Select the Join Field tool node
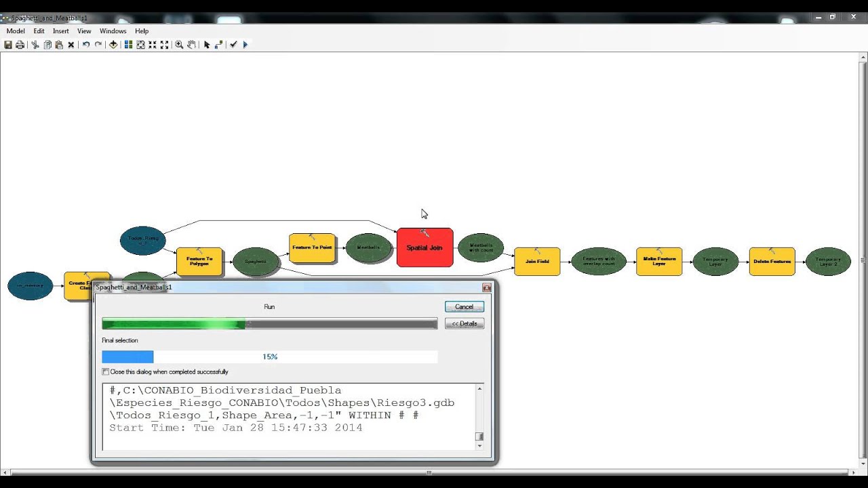The image size is (868, 488). tap(537, 262)
